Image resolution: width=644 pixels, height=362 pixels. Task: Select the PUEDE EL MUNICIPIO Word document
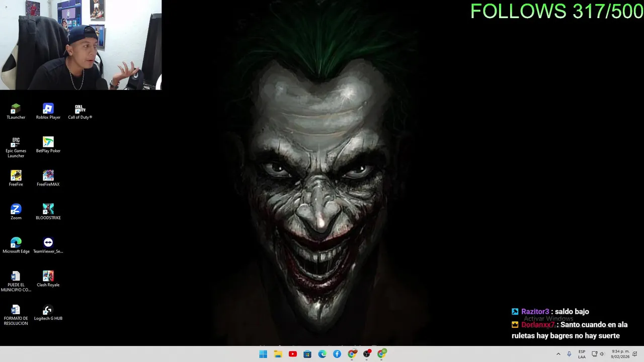tap(16, 282)
